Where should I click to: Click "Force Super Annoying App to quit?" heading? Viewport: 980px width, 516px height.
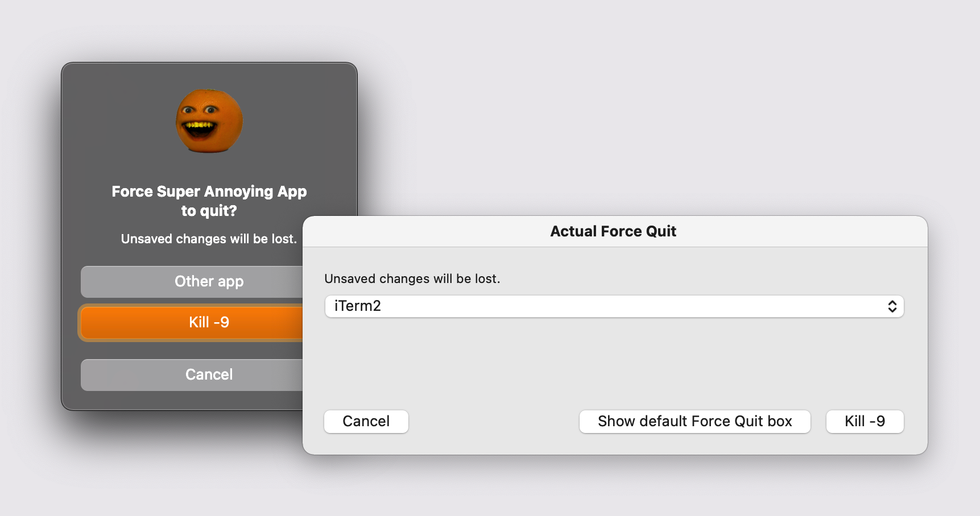pyautogui.click(x=209, y=192)
